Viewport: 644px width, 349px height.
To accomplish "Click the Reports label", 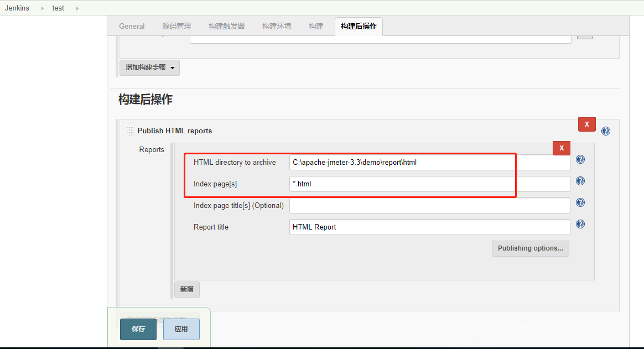I will tap(152, 150).
